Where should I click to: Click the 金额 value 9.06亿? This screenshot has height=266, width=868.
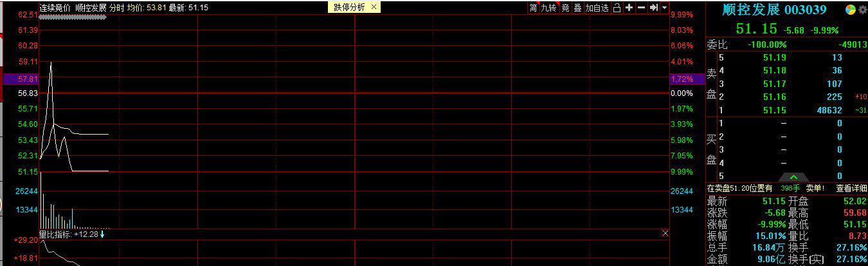(x=770, y=259)
